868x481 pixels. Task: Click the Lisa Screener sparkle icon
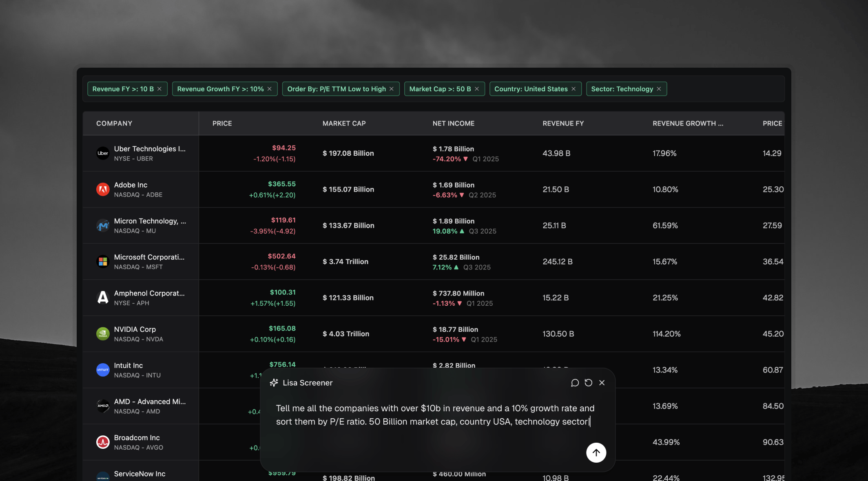[x=274, y=383]
